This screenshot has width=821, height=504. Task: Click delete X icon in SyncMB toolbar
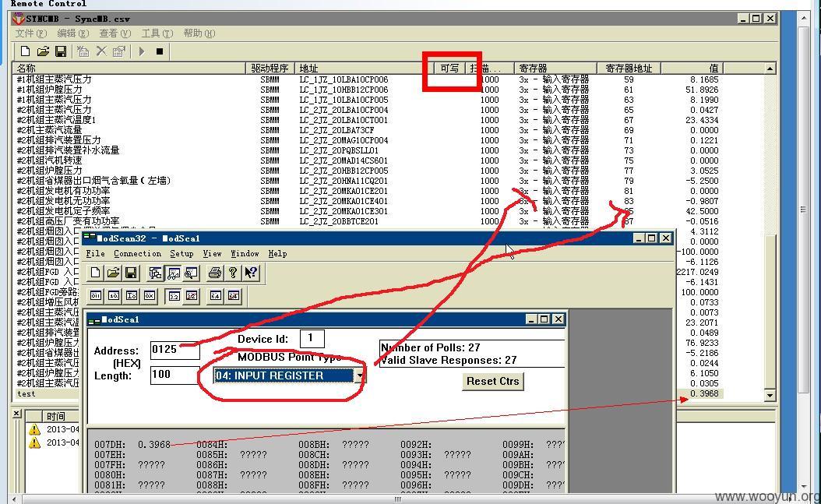click(101, 51)
